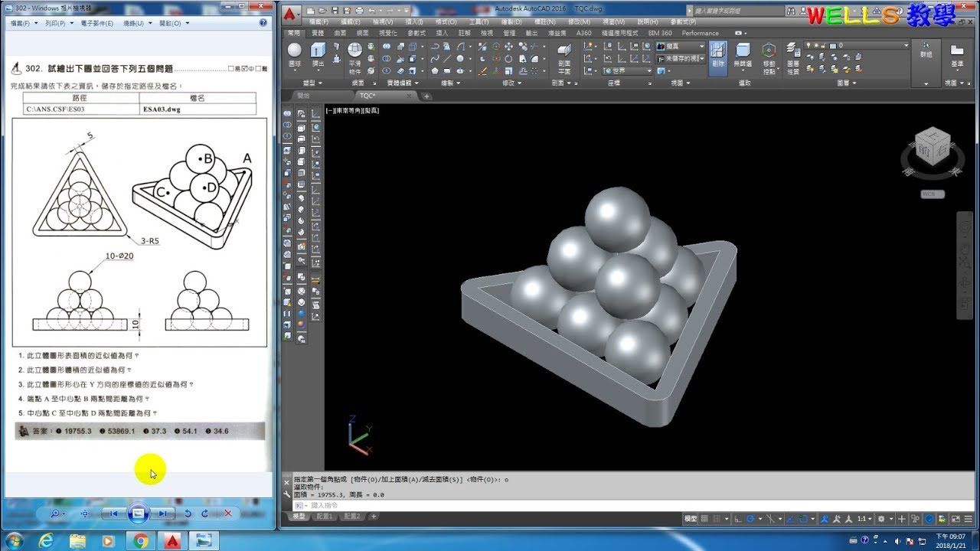Image resolution: width=980 pixels, height=551 pixels.
Task: Expand the 繪製 panel title flyout
Action: pos(449,83)
